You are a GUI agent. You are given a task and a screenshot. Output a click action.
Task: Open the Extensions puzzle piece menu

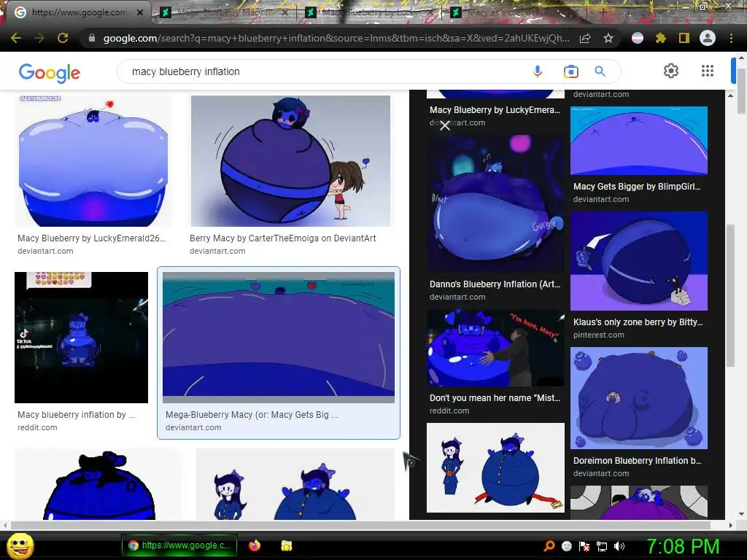click(660, 38)
